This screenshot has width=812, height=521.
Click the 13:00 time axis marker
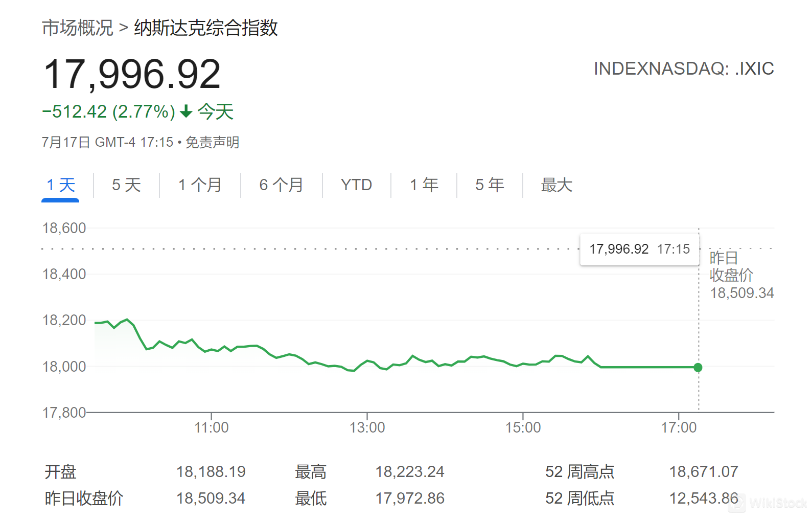click(367, 427)
